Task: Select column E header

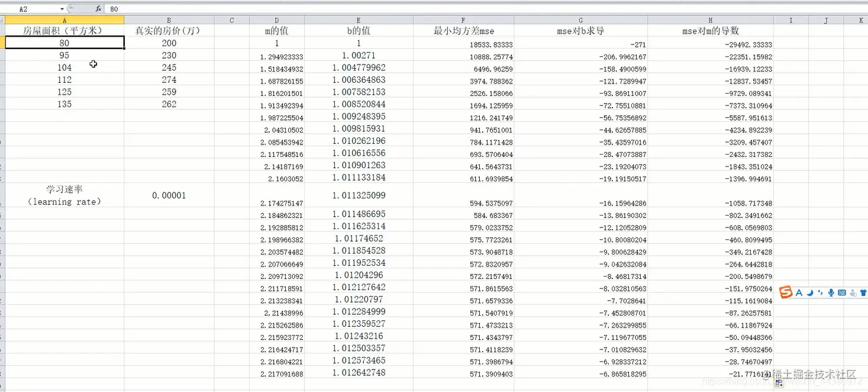Action: click(x=359, y=20)
